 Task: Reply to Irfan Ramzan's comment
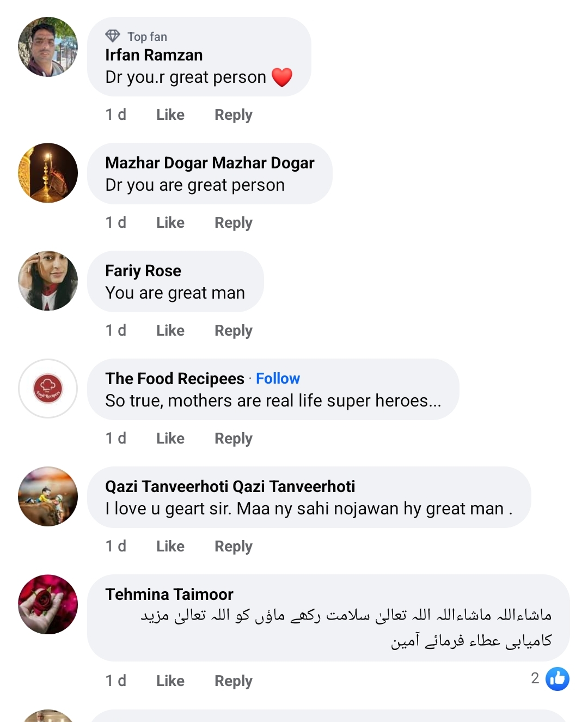point(233,114)
